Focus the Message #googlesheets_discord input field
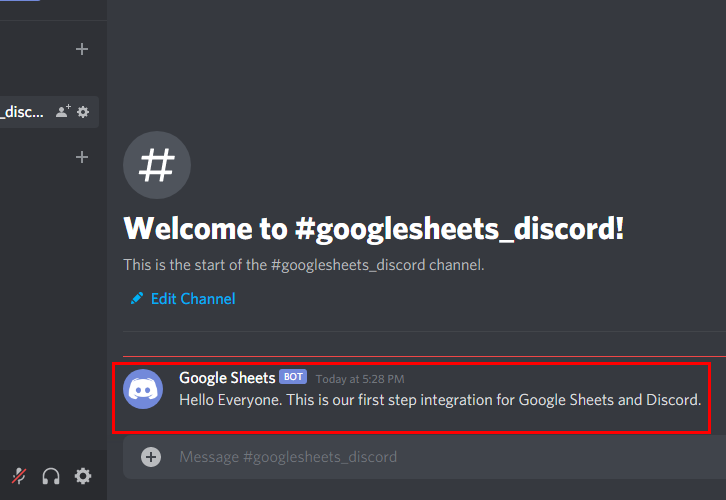The width and height of the screenshot is (726, 500). point(425,457)
